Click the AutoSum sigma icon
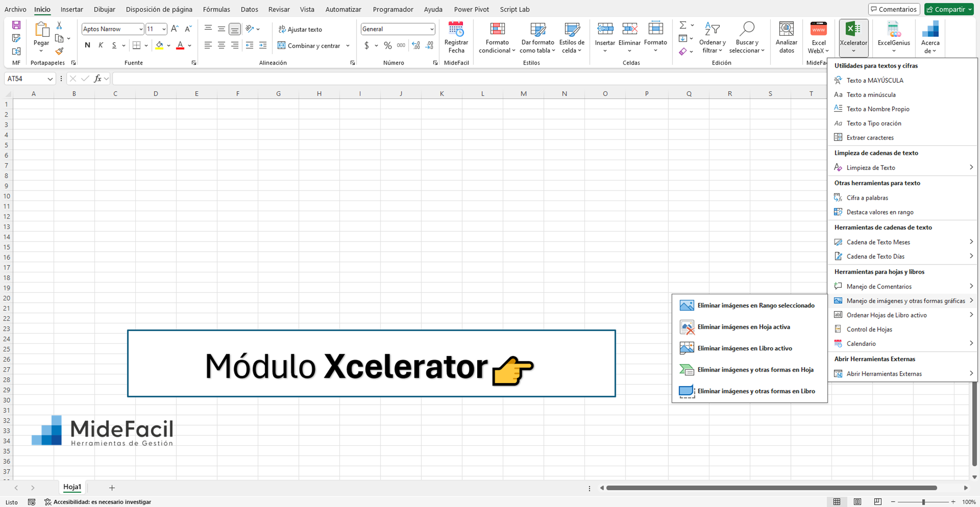Viewport: 980px width, 507px height. click(683, 25)
